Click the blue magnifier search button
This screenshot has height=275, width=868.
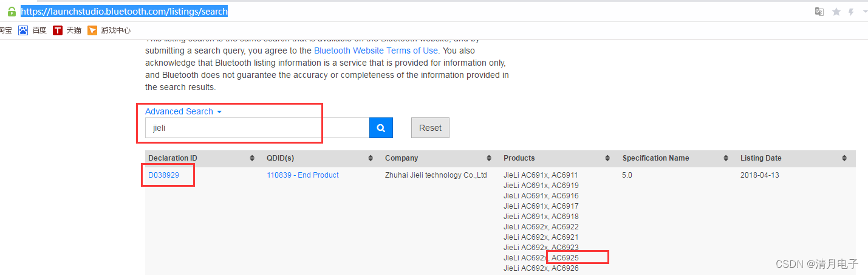381,128
